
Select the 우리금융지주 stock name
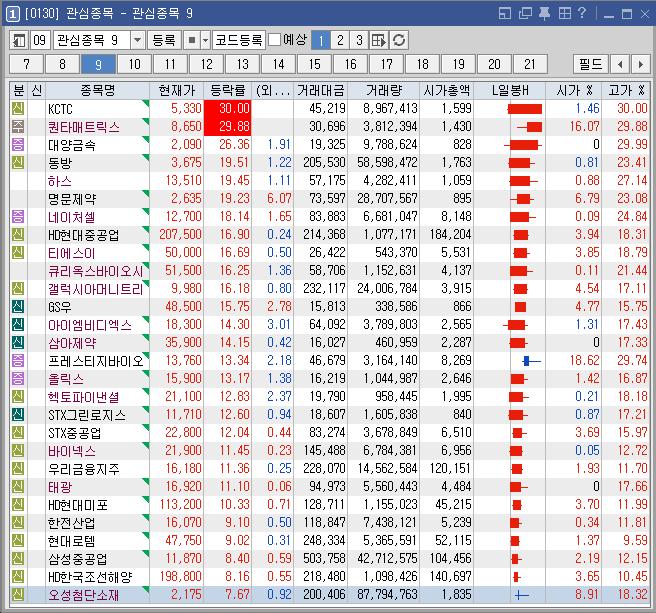(x=84, y=469)
